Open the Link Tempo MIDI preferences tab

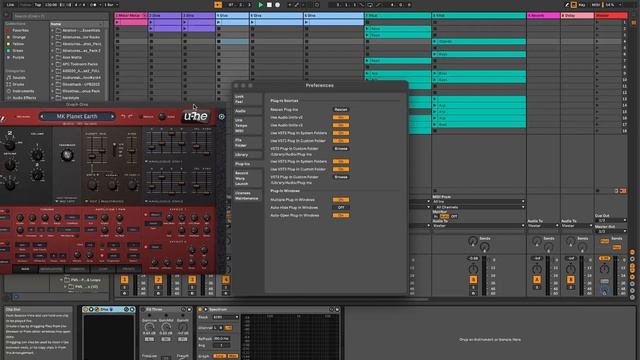[247, 126]
